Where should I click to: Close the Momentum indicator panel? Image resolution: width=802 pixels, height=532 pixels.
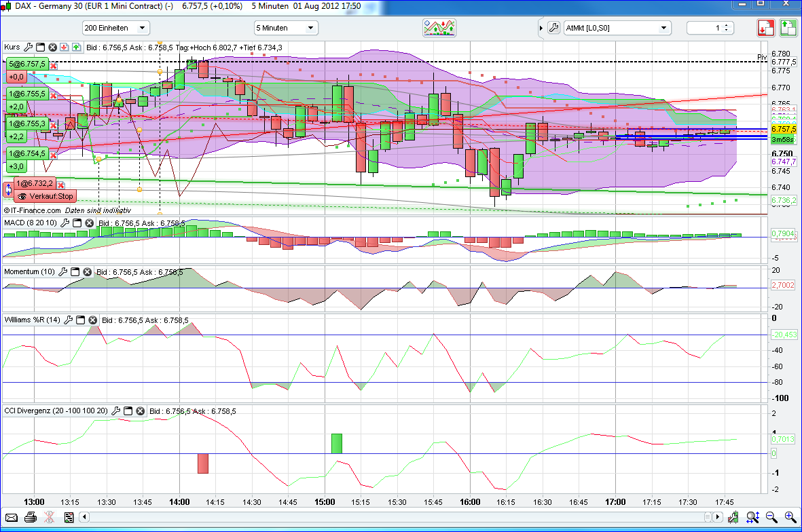[88, 272]
